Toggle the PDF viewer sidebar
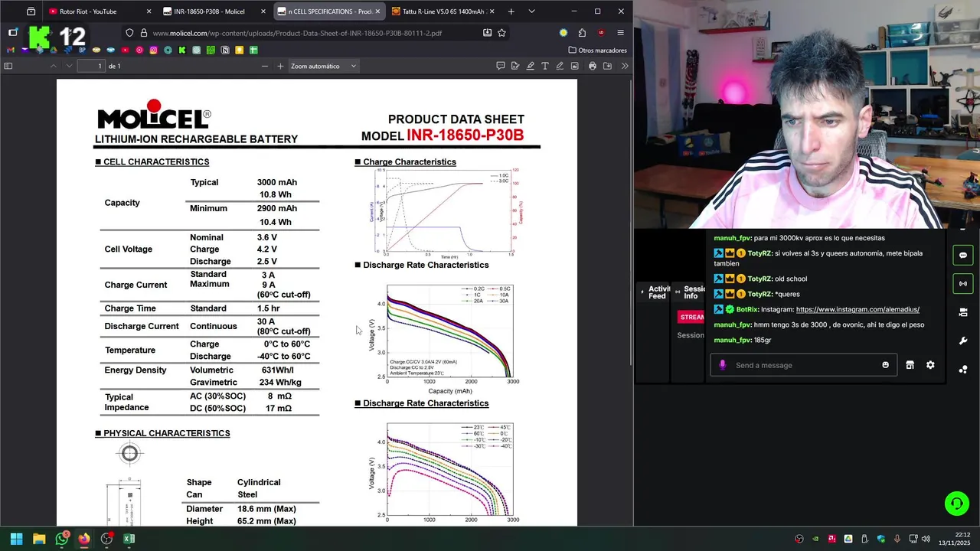 (8, 66)
